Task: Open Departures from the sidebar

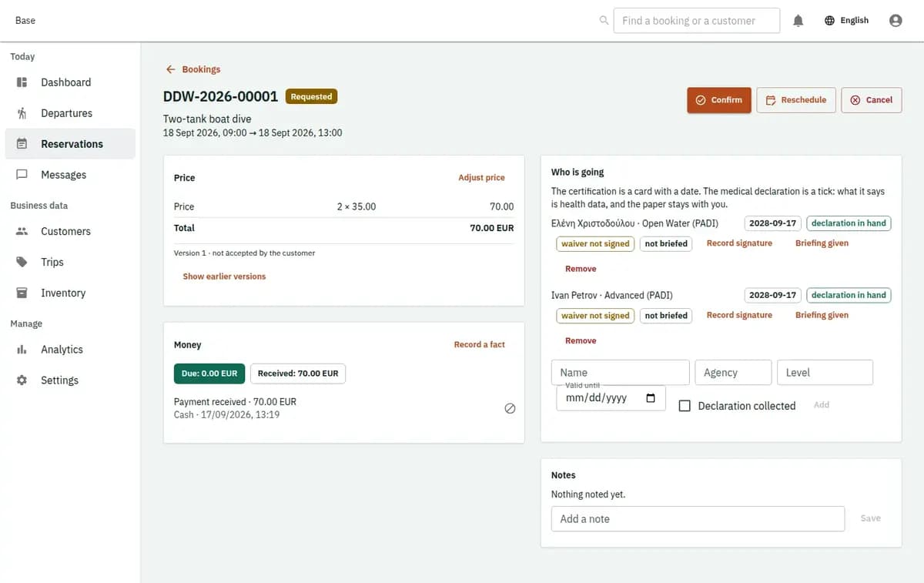Action: pos(70,113)
